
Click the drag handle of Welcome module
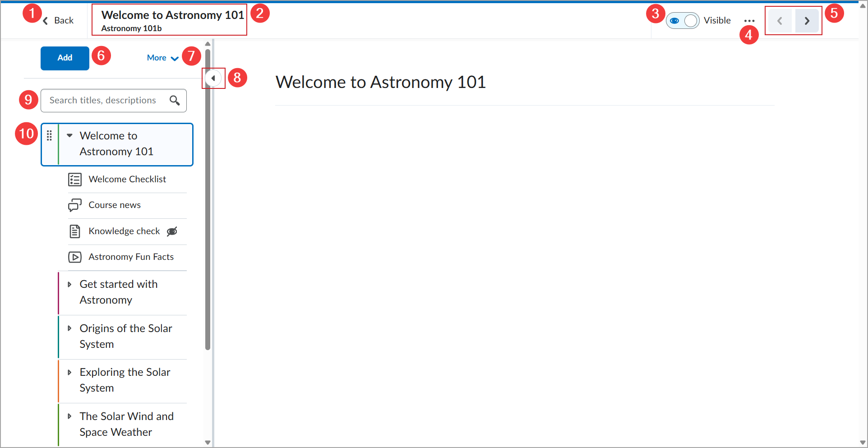pyautogui.click(x=50, y=135)
